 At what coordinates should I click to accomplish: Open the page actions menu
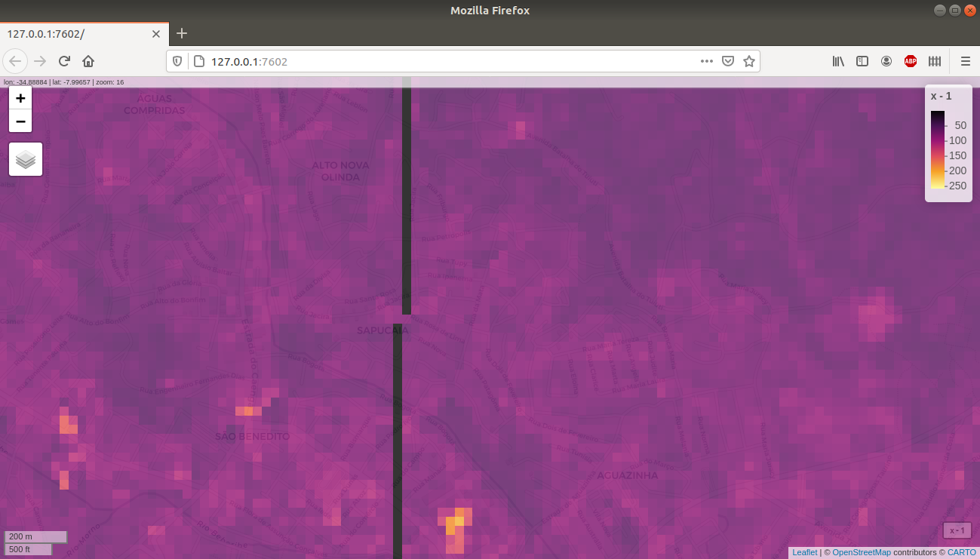tap(706, 61)
